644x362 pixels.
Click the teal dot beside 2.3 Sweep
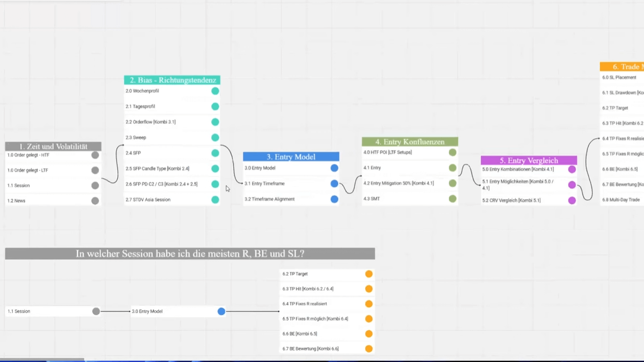point(215,138)
